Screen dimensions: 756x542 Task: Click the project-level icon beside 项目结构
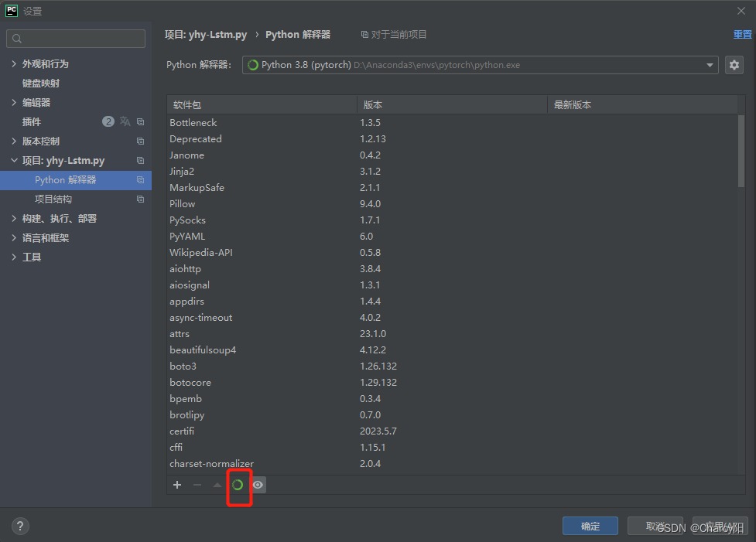[x=140, y=199]
